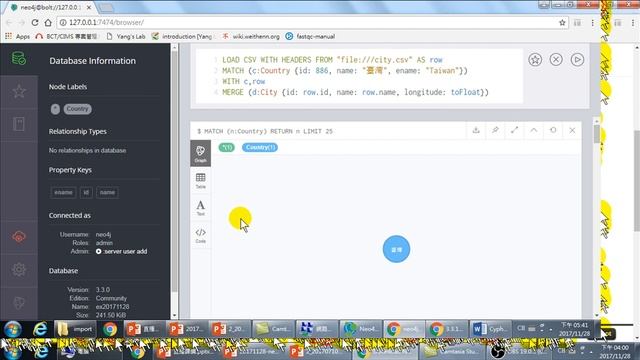Open the About Neo4j sidebar icon

pyautogui.click(x=19, y=302)
